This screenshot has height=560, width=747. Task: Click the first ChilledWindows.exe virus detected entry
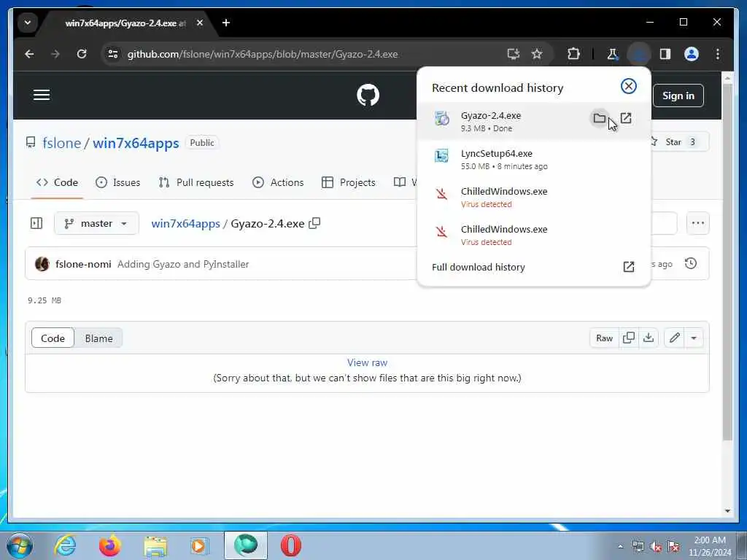coord(533,197)
